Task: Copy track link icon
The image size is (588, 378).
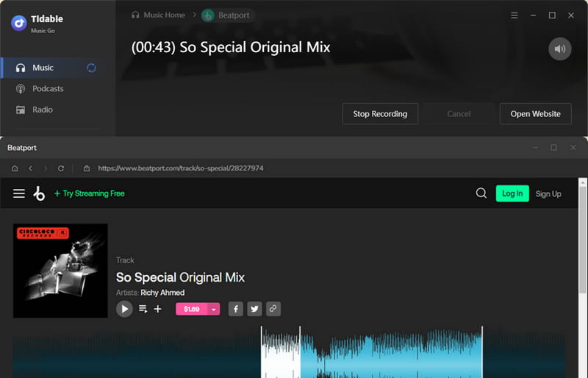Action: (273, 309)
